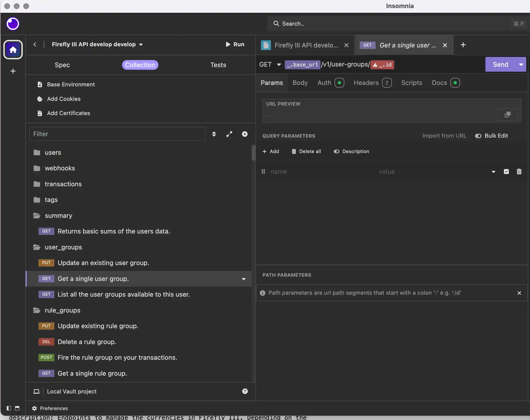This screenshot has height=420, width=530.
Task: Copy the URL preview using the copy icon
Action: pyautogui.click(x=508, y=114)
